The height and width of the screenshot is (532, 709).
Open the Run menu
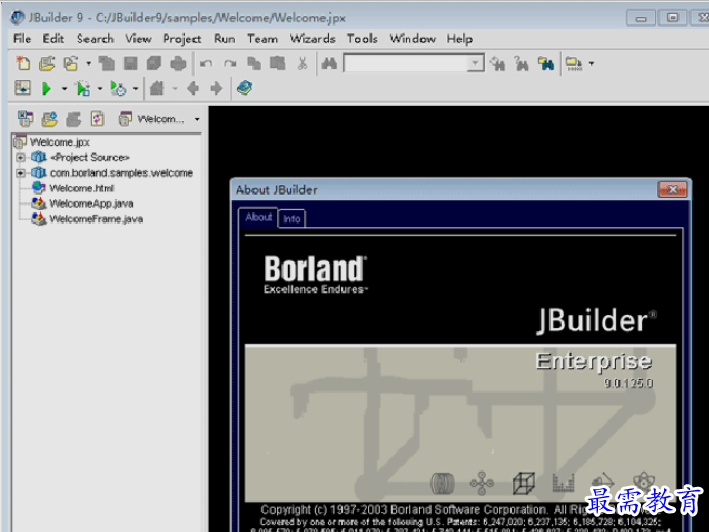point(224,39)
